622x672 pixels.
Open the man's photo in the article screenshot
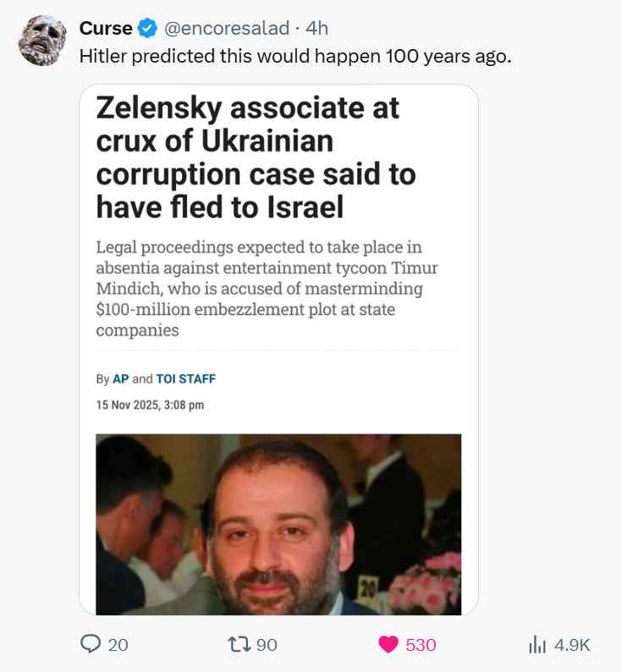278,524
